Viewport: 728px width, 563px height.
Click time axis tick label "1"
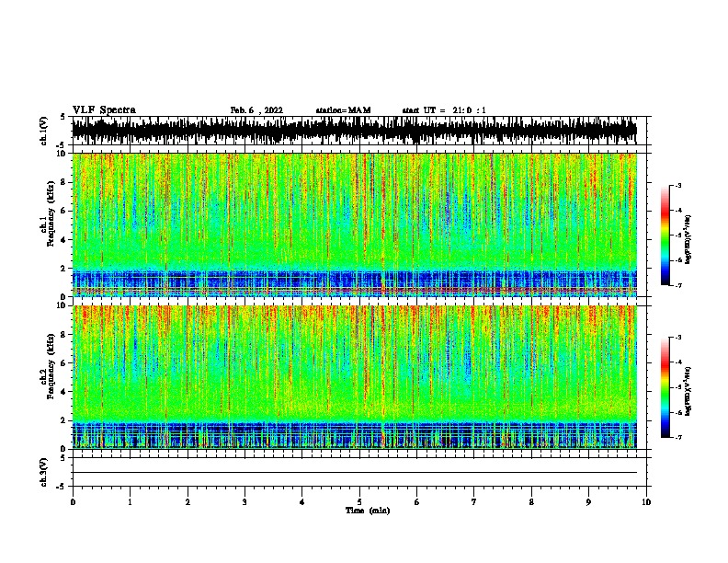[130, 501]
